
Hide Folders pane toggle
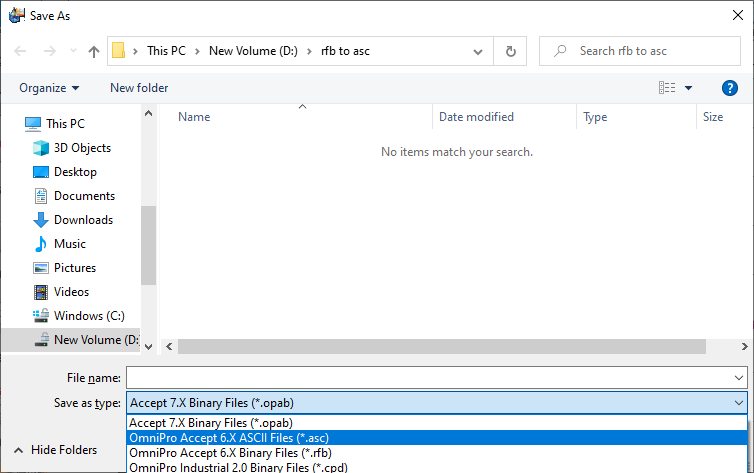56,450
